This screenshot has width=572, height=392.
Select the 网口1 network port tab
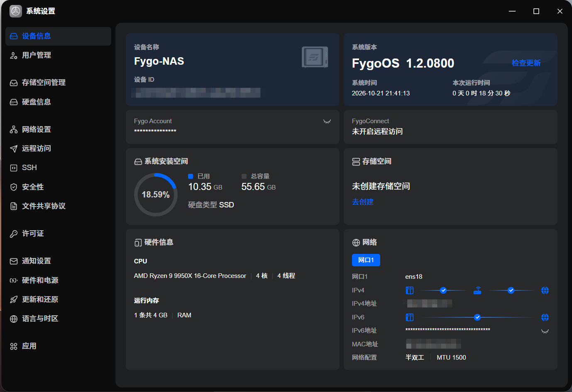tap(366, 260)
